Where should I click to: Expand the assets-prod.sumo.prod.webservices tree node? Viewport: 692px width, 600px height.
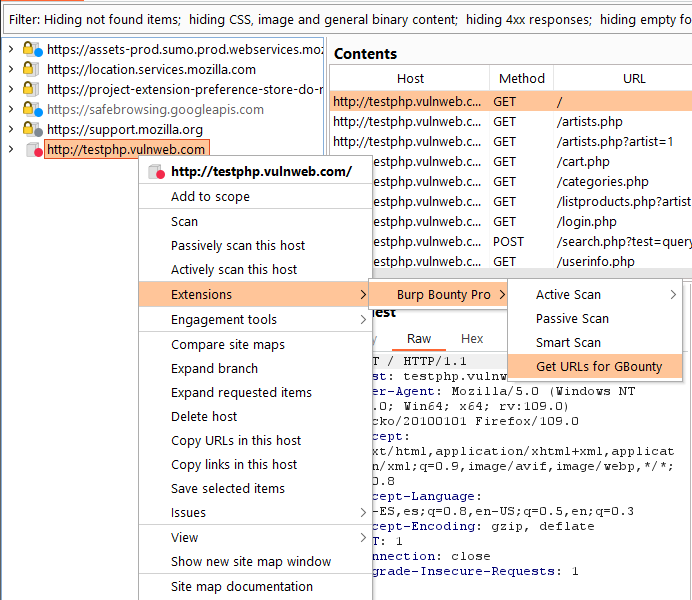coord(11,49)
